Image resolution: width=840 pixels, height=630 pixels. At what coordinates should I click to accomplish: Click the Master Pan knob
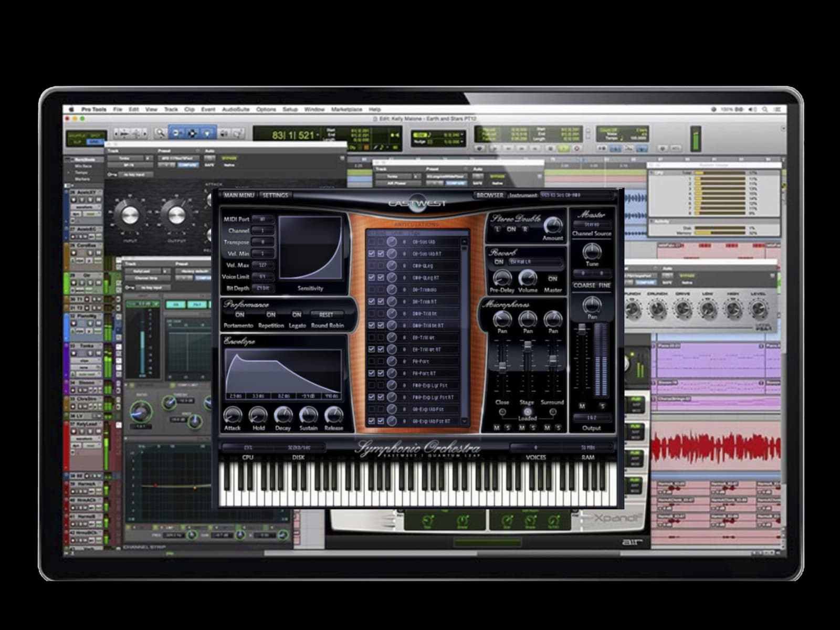[592, 304]
